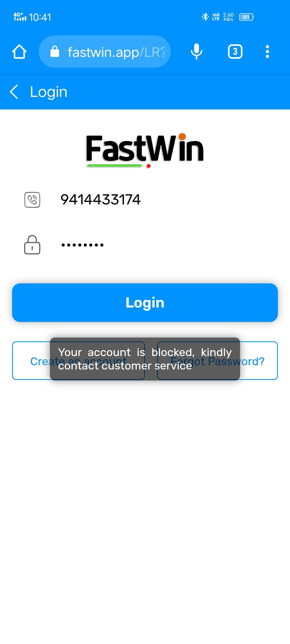Screen dimensions: 290x644
Task: Tap the fastwin.app URL address bar
Action: 115,52
